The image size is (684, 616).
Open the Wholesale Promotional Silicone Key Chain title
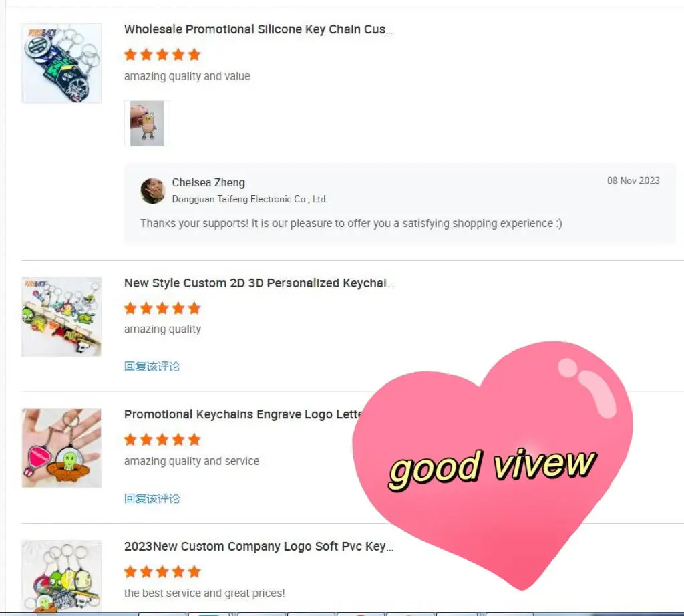[x=259, y=29]
